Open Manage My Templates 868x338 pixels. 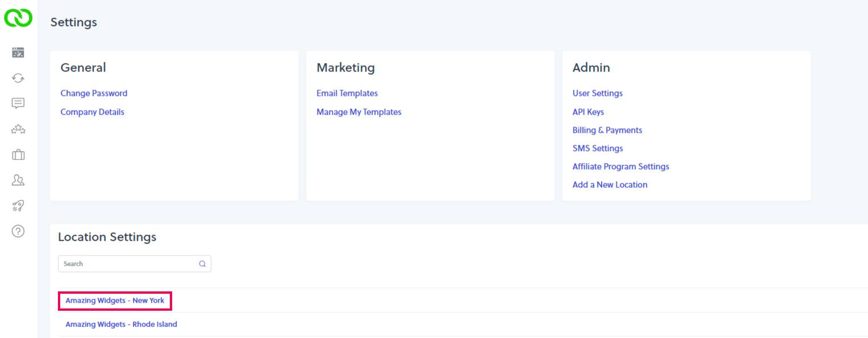point(359,112)
